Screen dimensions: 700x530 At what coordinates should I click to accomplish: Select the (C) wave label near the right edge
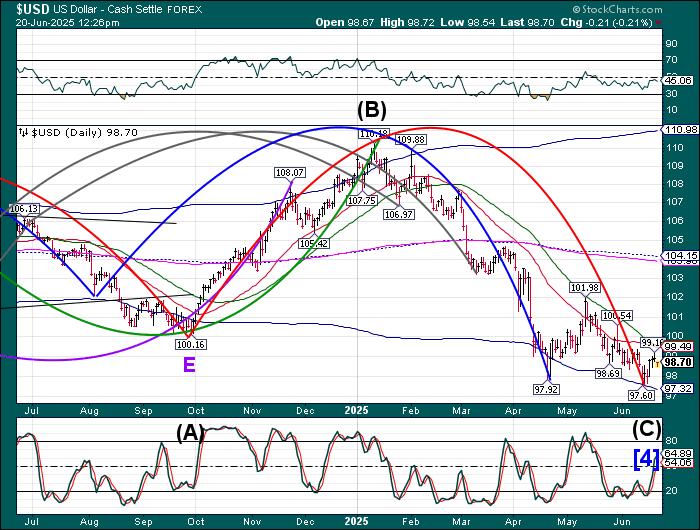click(647, 428)
